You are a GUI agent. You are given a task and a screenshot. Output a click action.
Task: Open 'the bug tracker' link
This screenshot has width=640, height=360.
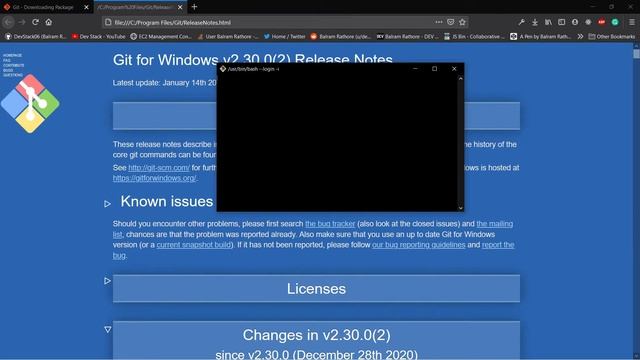click(330, 224)
